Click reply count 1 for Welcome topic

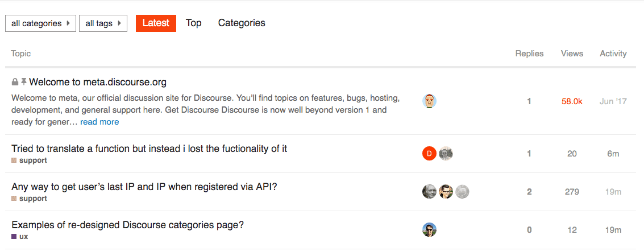pos(529,101)
